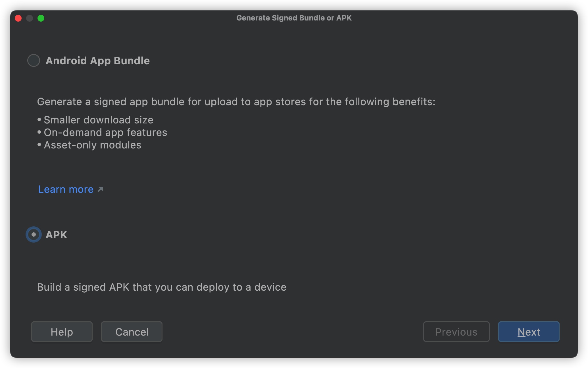Click the 'Smaller download size' bullet text
This screenshot has height=368, width=588.
click(99, 120)
